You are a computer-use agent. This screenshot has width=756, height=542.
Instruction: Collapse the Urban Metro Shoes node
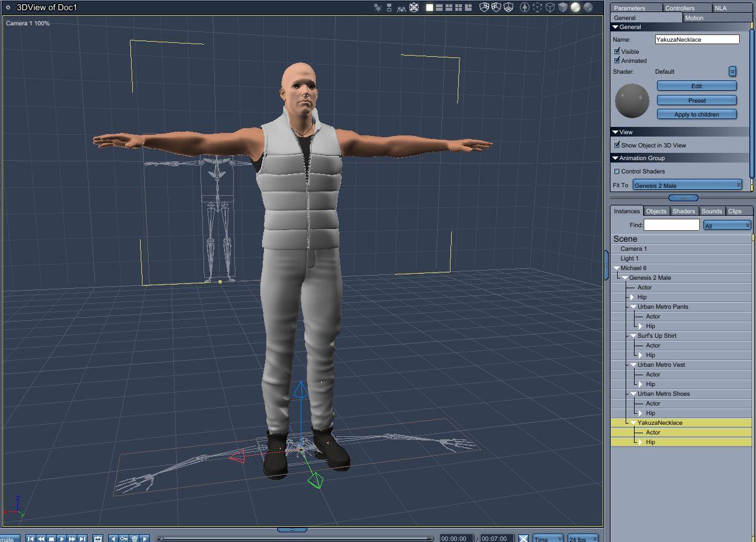tap(633, 394)
